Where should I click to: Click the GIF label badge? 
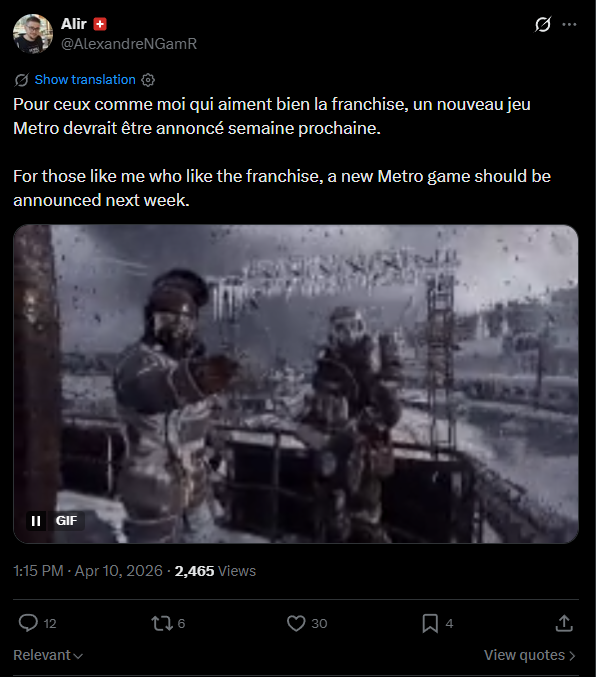(66, 521)
